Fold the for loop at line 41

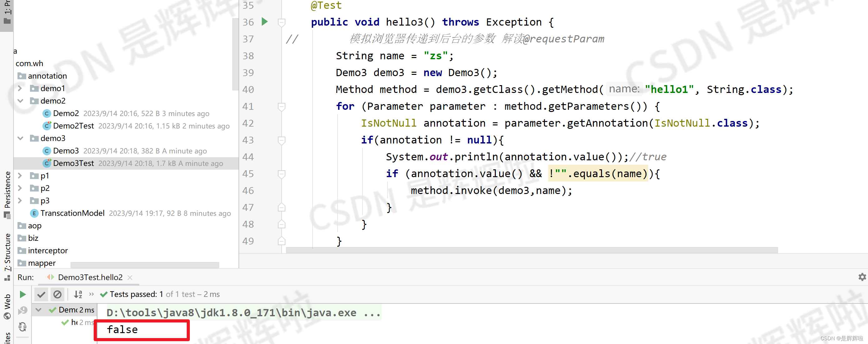point(282,107)
